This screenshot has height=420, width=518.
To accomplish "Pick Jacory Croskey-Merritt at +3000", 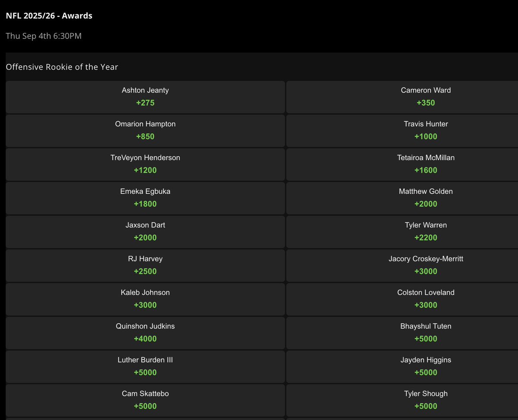I will (402, 265).
